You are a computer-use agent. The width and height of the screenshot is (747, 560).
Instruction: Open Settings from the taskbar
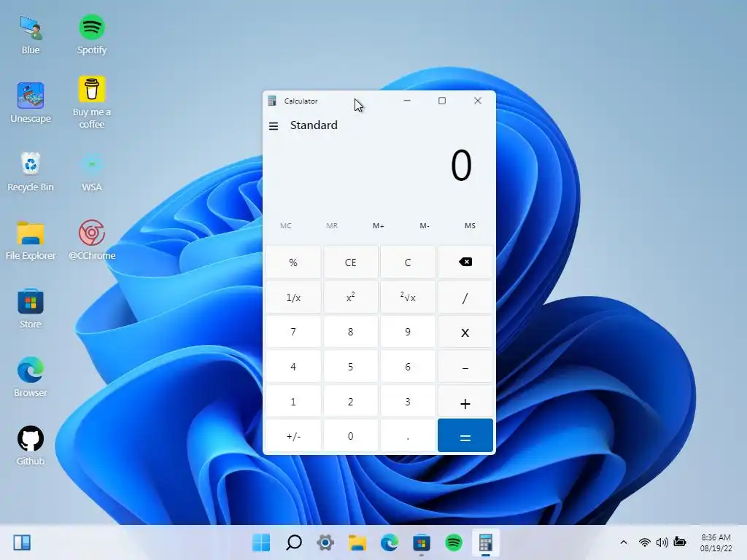coord(325,542)
